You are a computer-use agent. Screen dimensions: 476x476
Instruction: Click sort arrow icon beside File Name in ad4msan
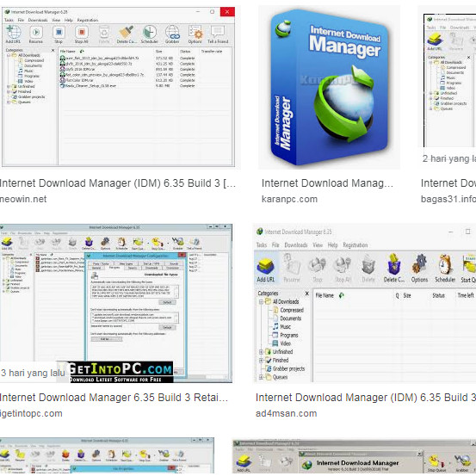click(x=341, y=295)
